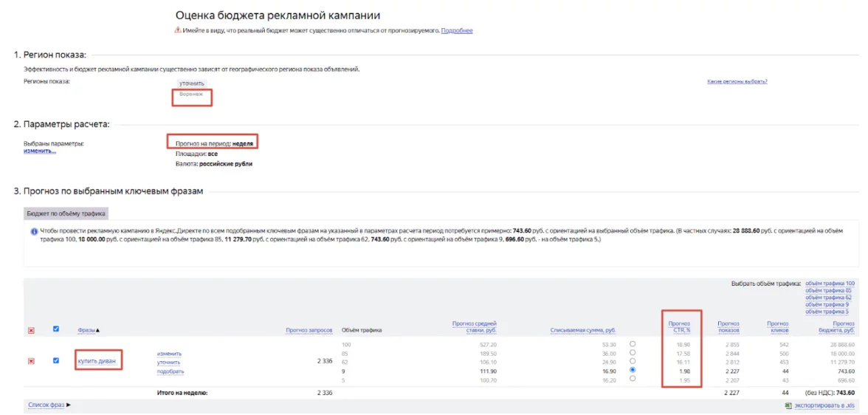This screenshot has width=868, height=415.
Task: Click 'подобрать' next to the phrase
Action: pos(170,371)
